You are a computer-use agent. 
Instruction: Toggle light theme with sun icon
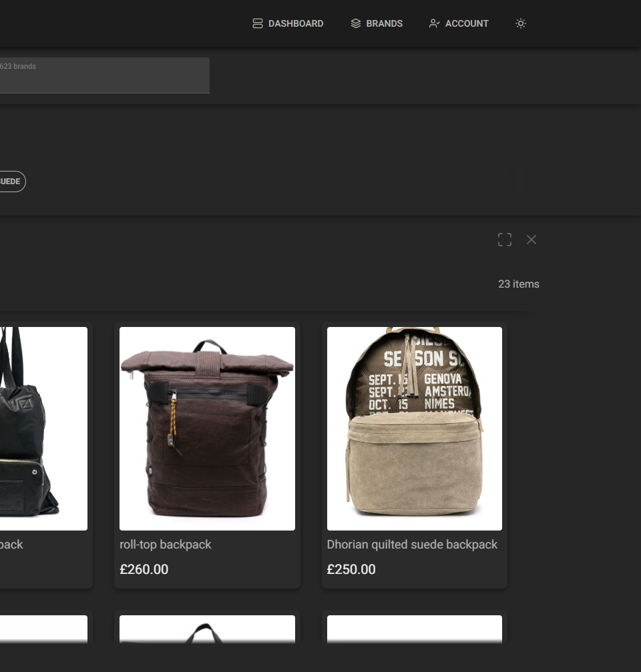click(x=521, y=23)
